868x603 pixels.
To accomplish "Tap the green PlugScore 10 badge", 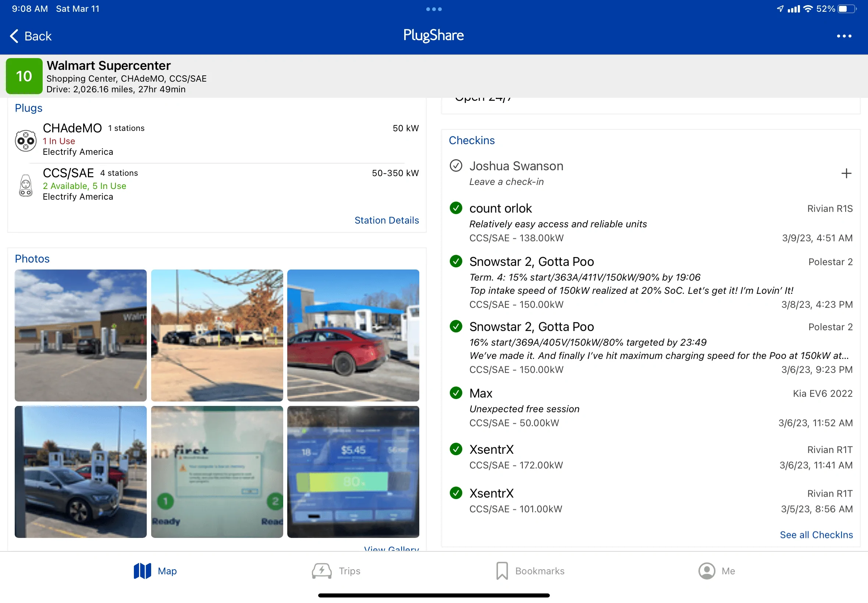I will pos(24,76).
